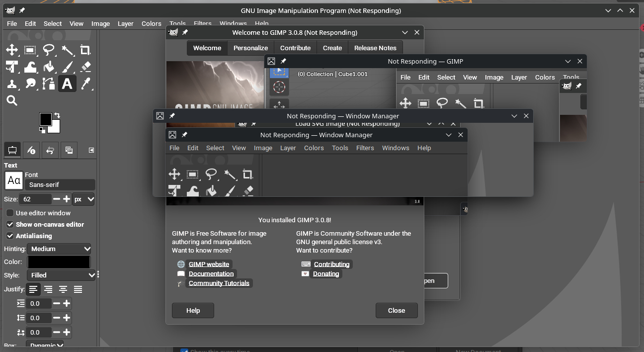Open the Undo History tab icon

point(50,150)
